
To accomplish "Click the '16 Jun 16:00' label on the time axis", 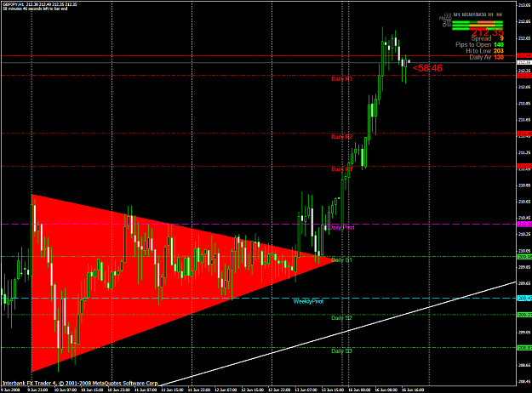I will pos(413,390).
